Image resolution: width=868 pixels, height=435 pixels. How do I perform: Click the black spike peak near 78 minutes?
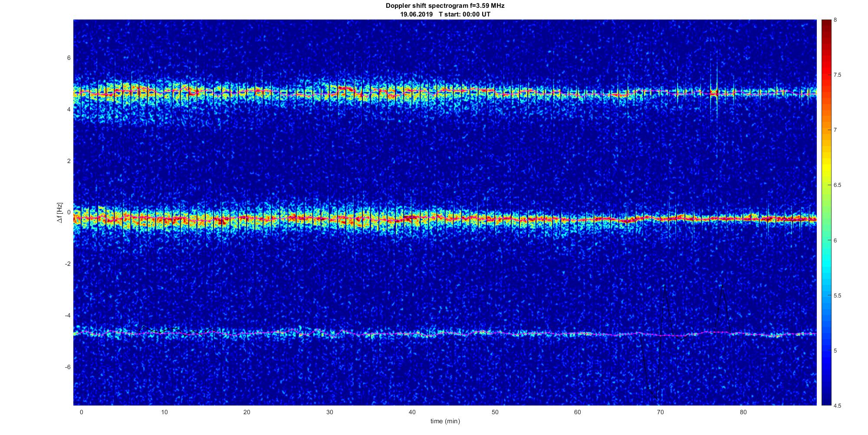pos(722,285)
